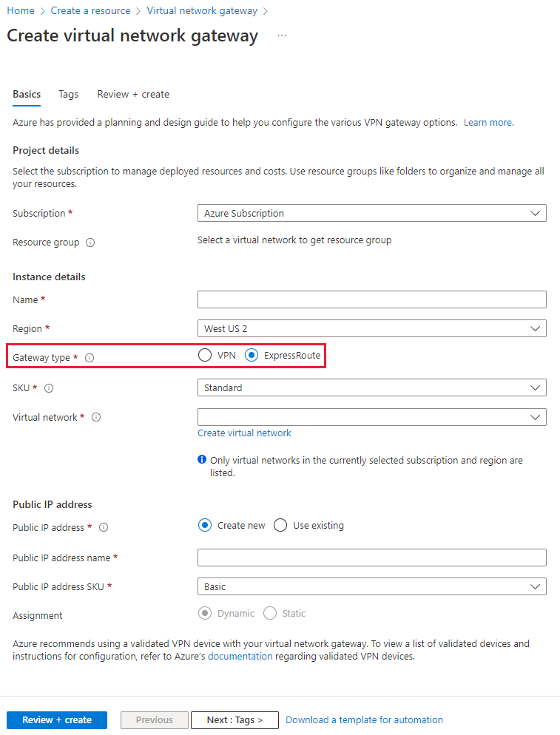The image size is (560, 735).
Task: Choose Use existing public IP address
Action: [x=280, y=525]
